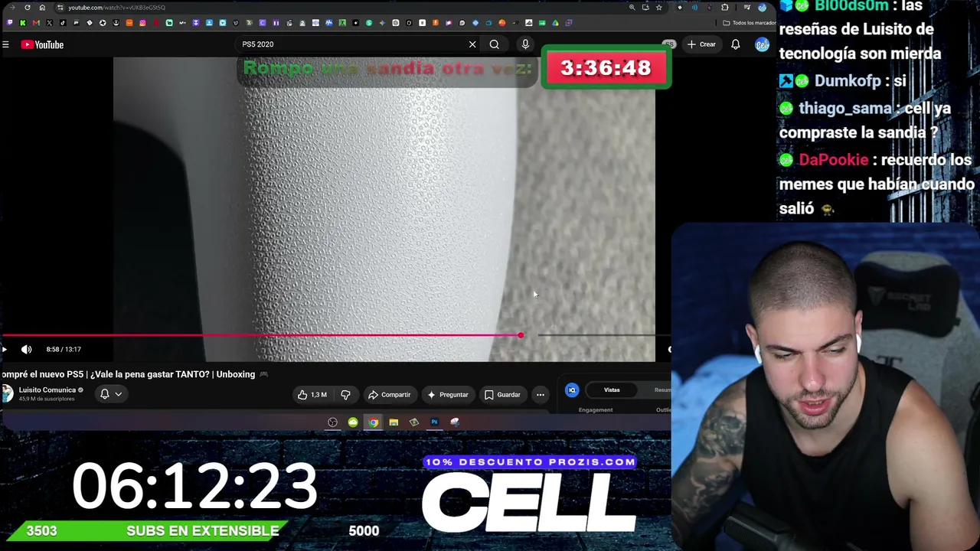Open OBS Studio from the taskbar
The height and width of the screenshot is (551, 980).
coord(332,422)
